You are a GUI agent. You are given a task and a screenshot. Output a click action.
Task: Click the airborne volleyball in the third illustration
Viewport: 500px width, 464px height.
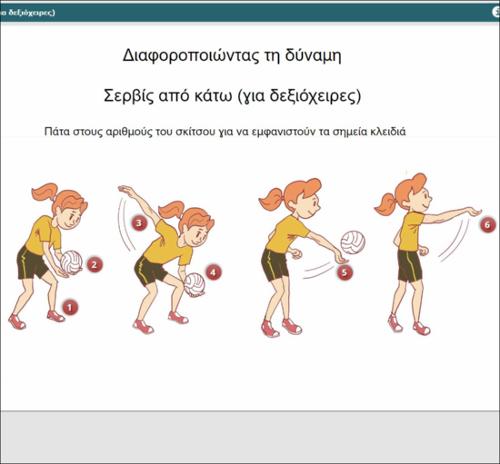[353, 242]
